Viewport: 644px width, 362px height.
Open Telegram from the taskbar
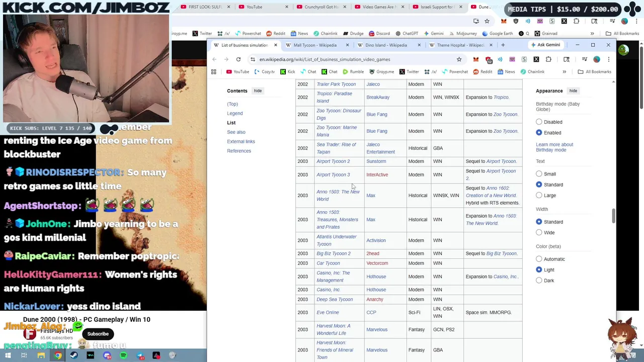point(140,355)
